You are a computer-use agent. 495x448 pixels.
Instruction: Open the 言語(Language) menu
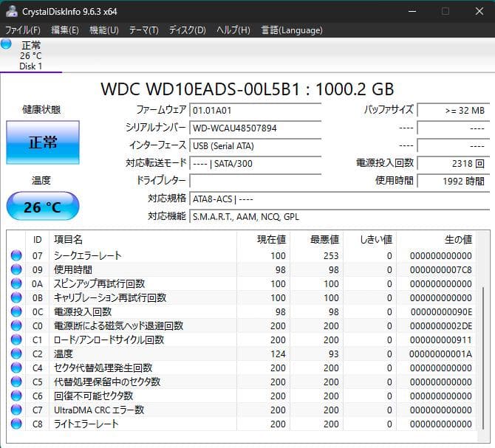[292, 30]
